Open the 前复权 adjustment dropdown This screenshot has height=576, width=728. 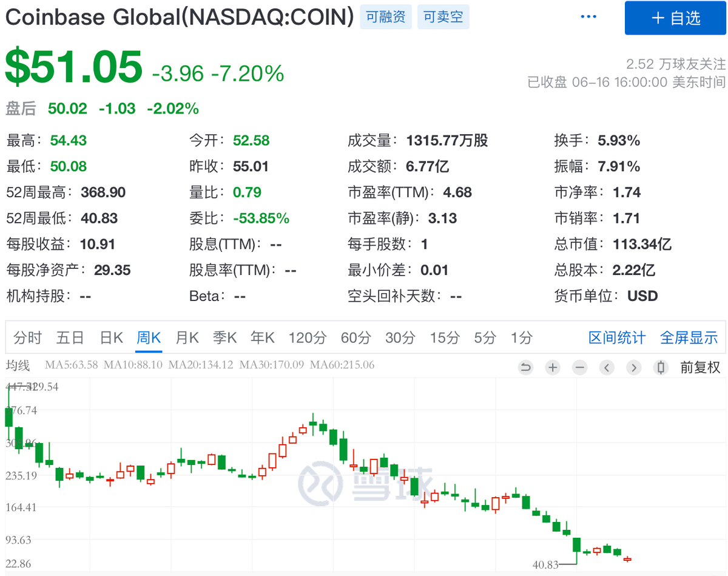pos(700,367)
